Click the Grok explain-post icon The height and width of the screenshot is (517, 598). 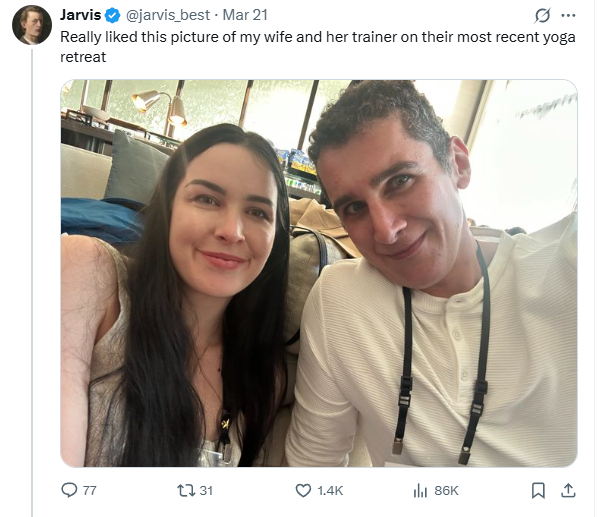click(542, 16)
